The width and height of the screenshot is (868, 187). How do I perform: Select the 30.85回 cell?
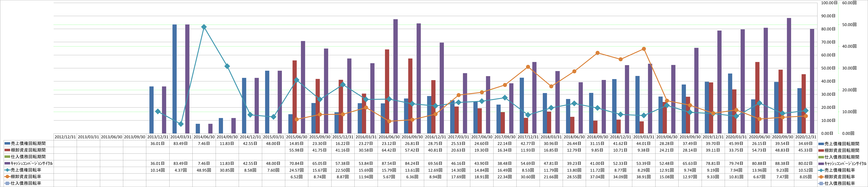227,170
